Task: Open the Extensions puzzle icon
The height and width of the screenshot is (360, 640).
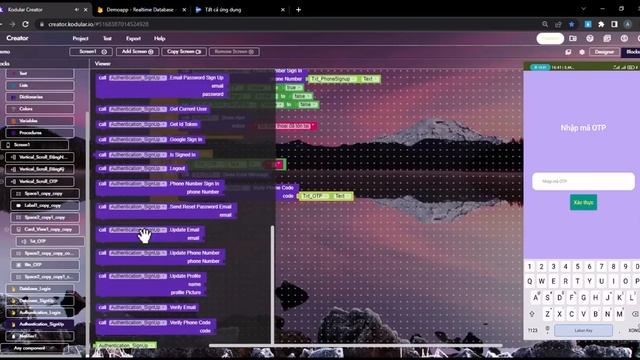Action: pyautogui.click(x=601, y=24)
